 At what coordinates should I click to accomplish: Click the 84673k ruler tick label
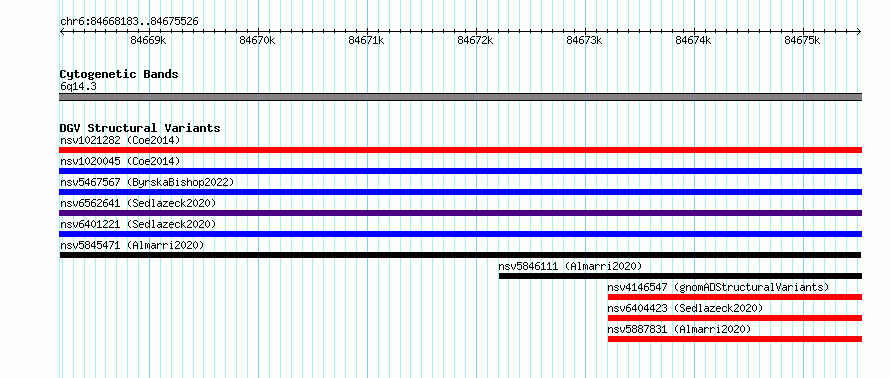click(x=584, y=40)
